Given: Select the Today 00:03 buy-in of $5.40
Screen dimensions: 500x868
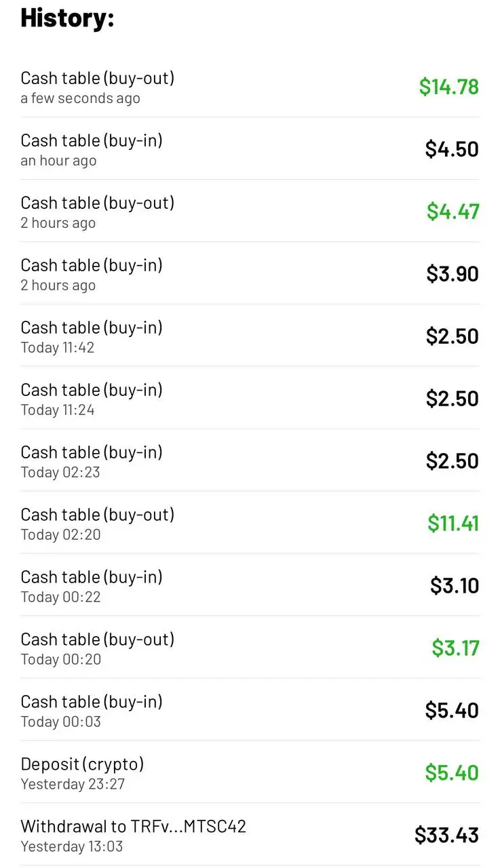Looking at the screenshot, I should 250,711.
